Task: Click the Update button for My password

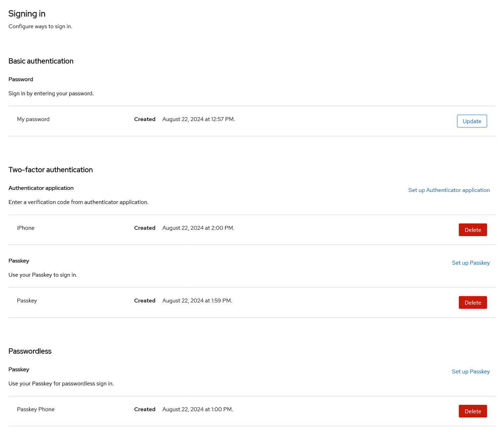Action: pos(472,121)
